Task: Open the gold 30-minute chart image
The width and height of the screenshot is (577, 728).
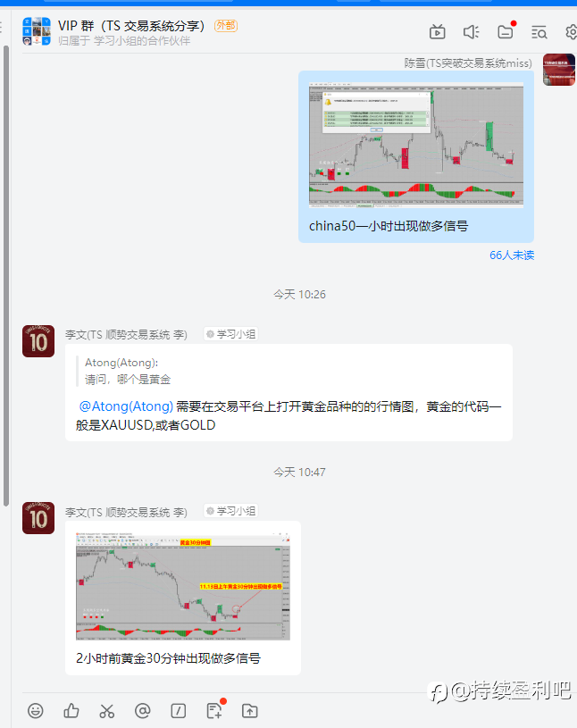Action: pos(183,586)
